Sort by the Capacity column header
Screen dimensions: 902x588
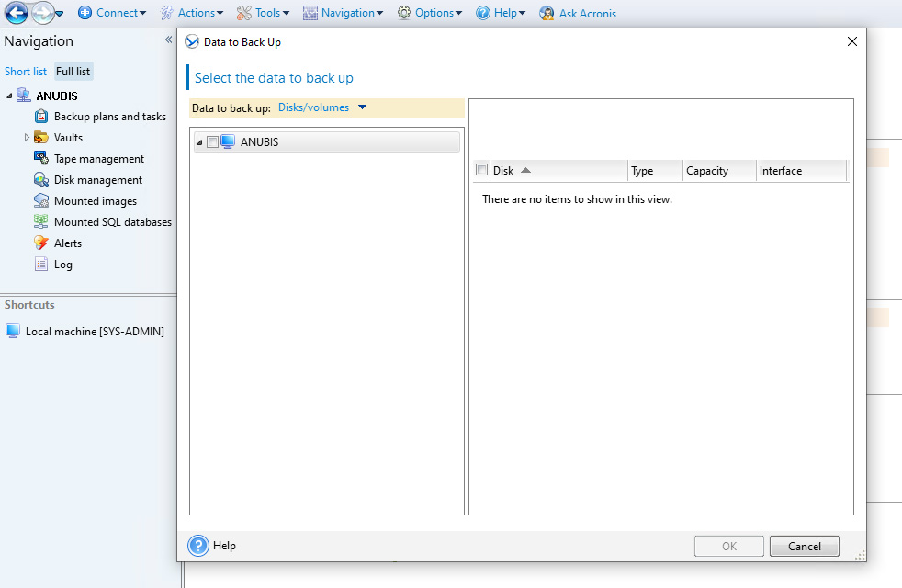719,171
